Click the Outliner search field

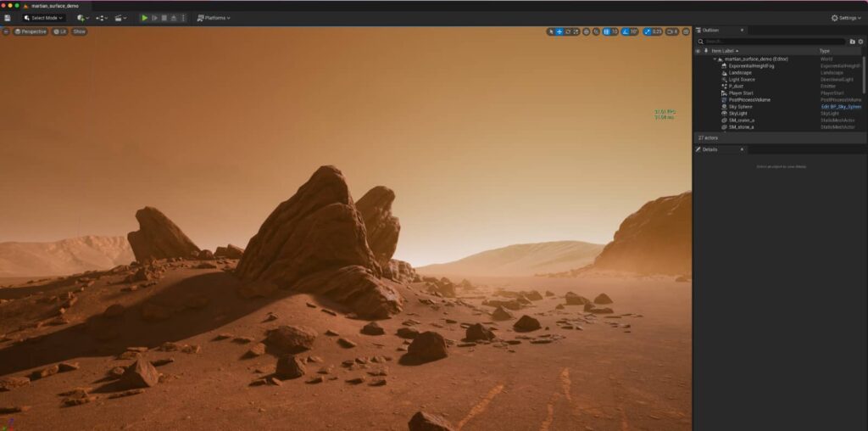tap(771, 41)
